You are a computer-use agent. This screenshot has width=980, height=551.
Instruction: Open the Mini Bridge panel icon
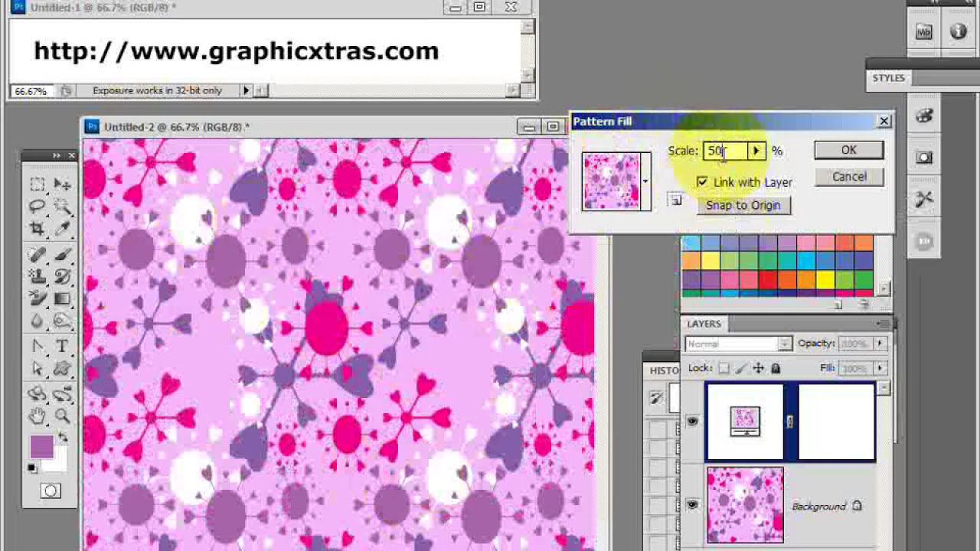pyautogui.click(x=924, y=32)
